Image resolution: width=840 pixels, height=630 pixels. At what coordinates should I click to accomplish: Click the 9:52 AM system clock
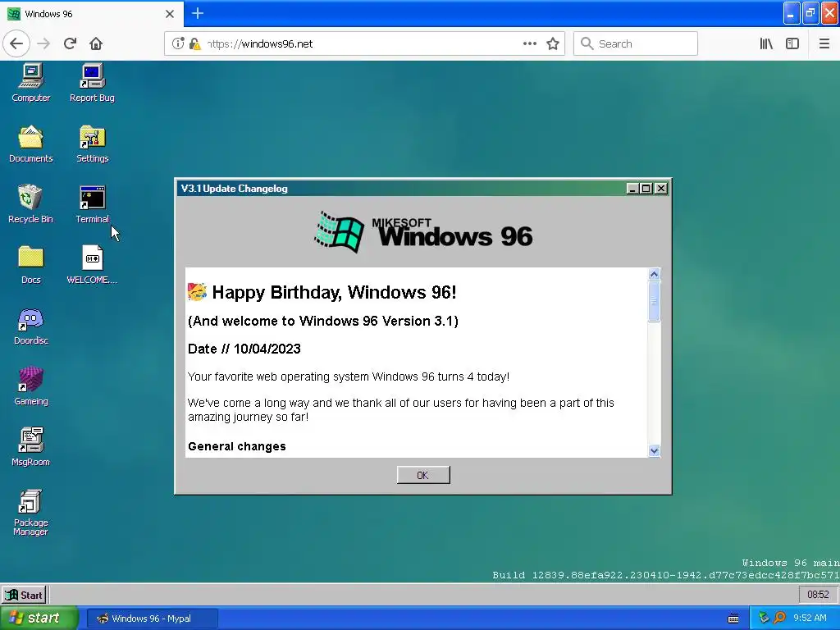810,618
